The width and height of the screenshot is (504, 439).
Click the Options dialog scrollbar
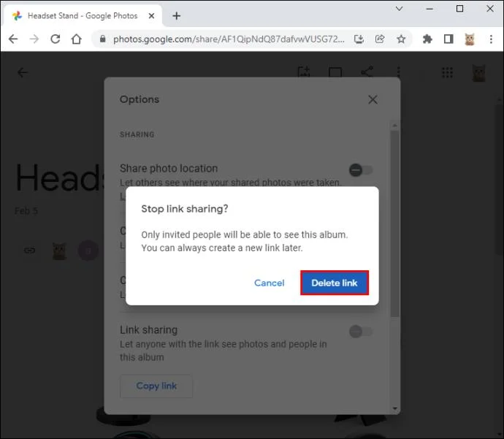394,224
